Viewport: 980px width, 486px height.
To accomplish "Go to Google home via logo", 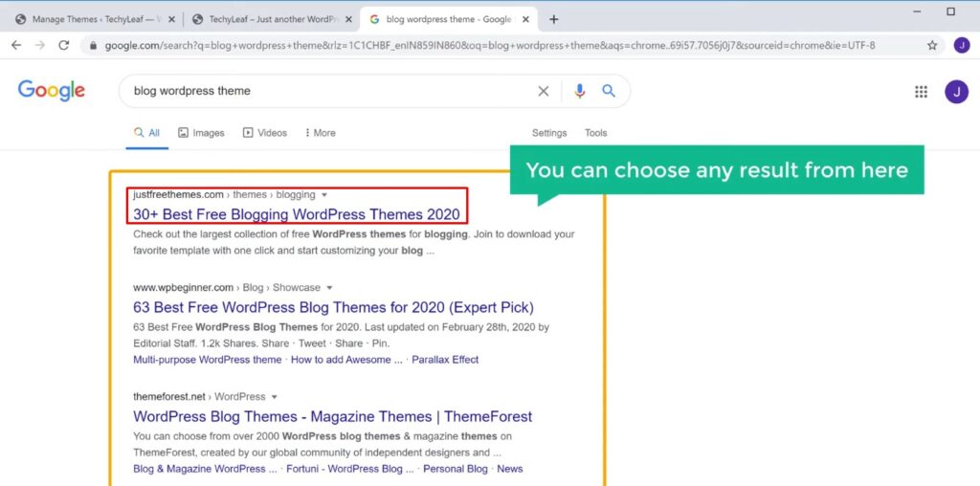I will (x=52, y=91).
